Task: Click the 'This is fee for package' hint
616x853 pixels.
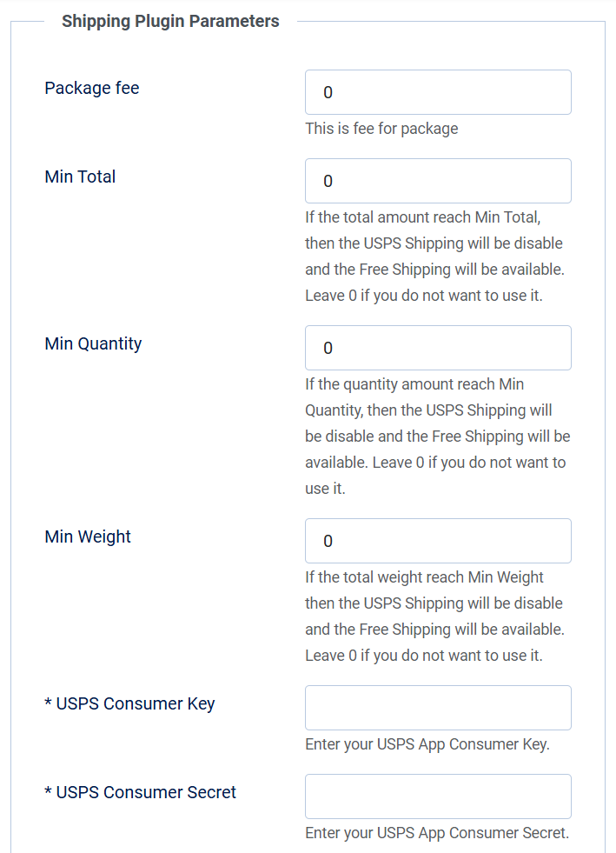Action: point(381,129)
